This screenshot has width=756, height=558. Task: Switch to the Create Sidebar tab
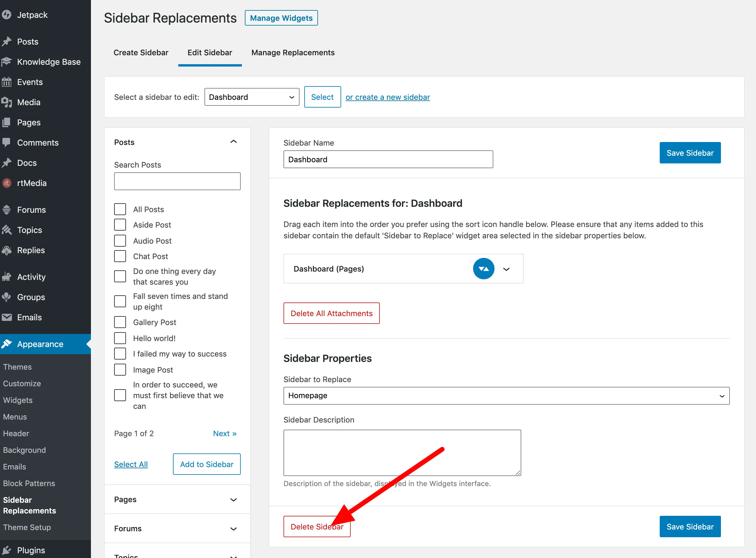141,53
